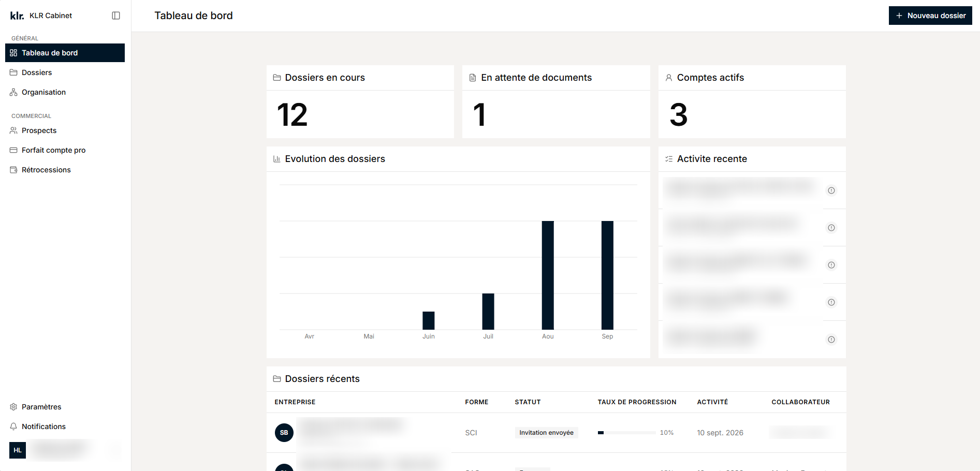
Task: Click the Rétrocessions wallet icon
Action: click(x=13, y=170)
